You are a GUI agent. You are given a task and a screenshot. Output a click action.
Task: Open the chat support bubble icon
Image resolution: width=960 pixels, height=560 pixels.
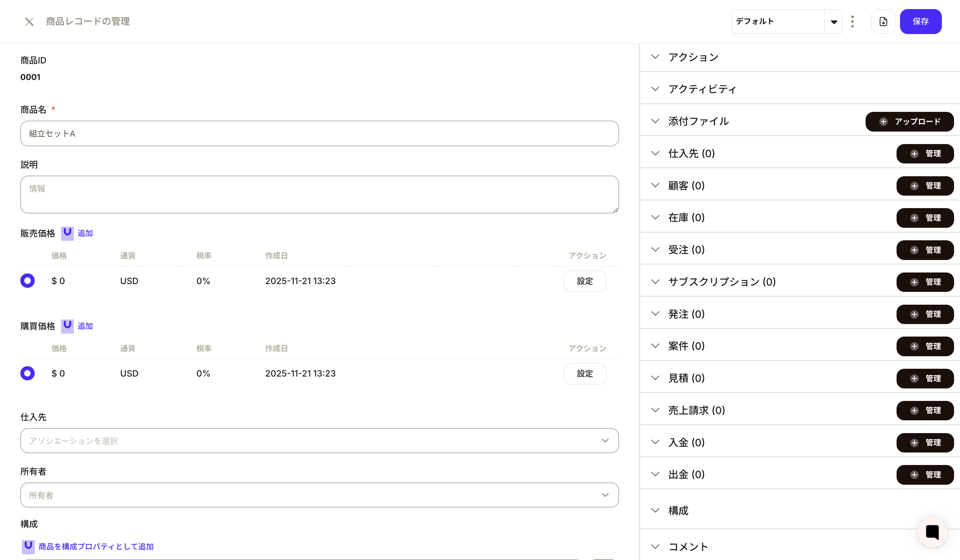(932, 532)
